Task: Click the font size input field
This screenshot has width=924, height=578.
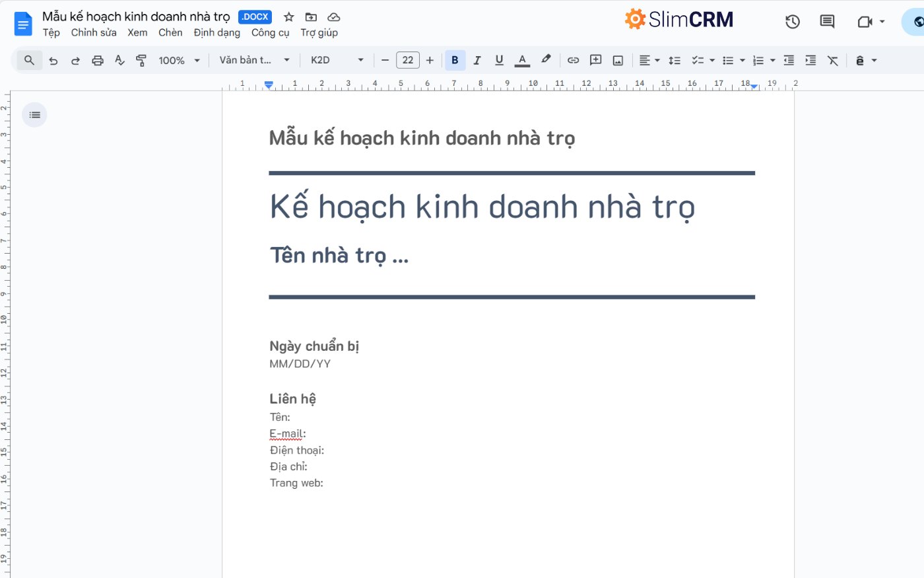Action: point(408,60)
